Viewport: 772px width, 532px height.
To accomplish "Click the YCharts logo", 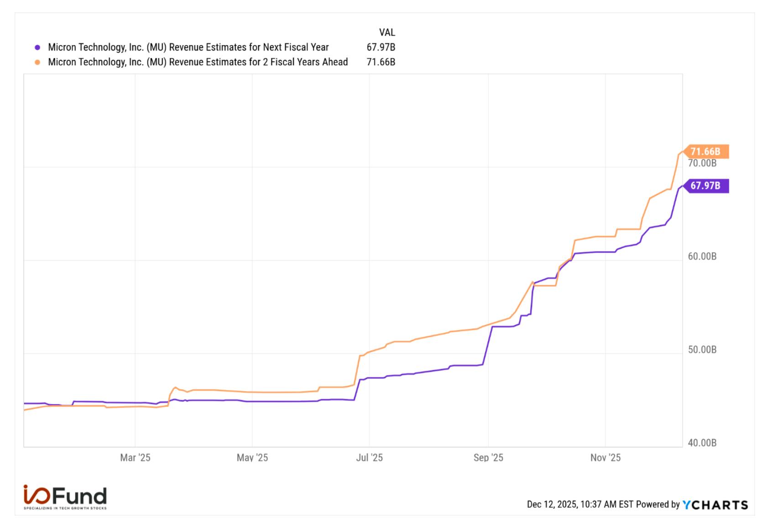I will pyautogui.click(x=715, y=505).
